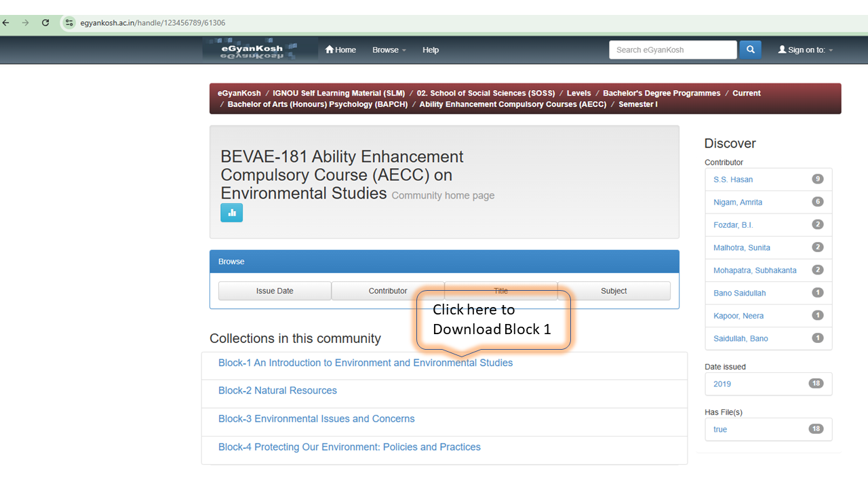Select Semester I in breadcrumb
The width and height of the screenshot is (868, 488).
coord(637,104)
